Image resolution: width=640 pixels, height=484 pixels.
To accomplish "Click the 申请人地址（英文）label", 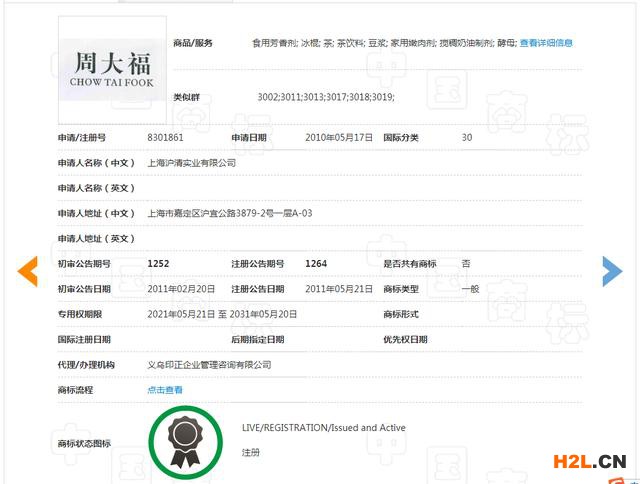I will coord(96,238).
